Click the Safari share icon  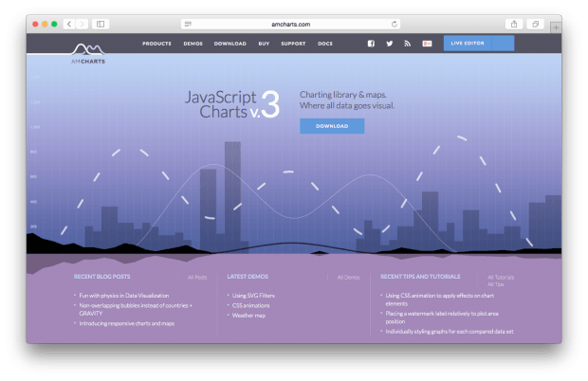514,23
